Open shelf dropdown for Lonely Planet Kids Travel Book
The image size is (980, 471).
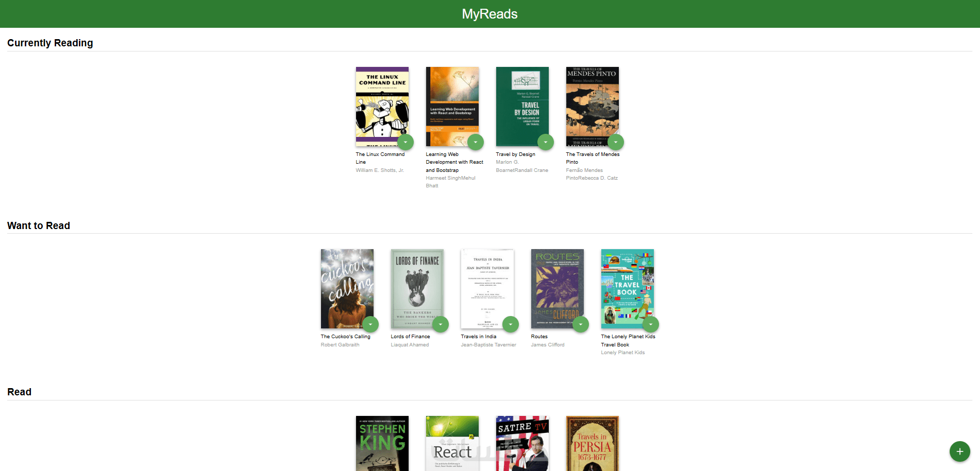coord(651,324)
